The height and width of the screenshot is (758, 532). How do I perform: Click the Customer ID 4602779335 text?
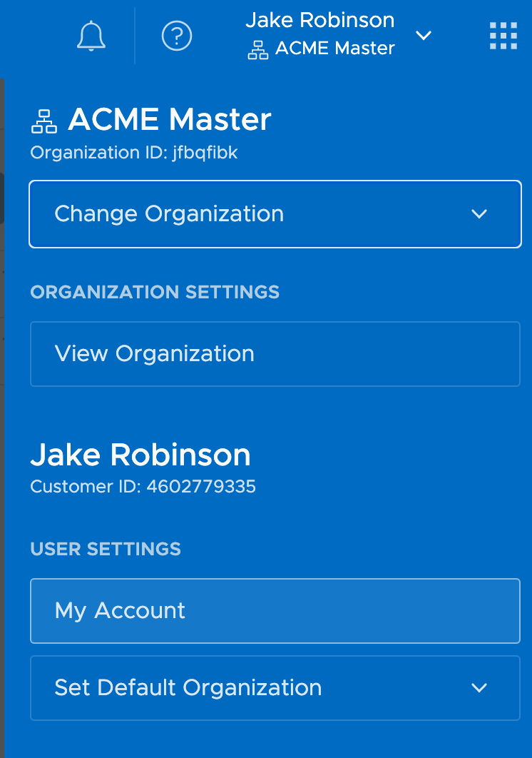click(143, 487)
